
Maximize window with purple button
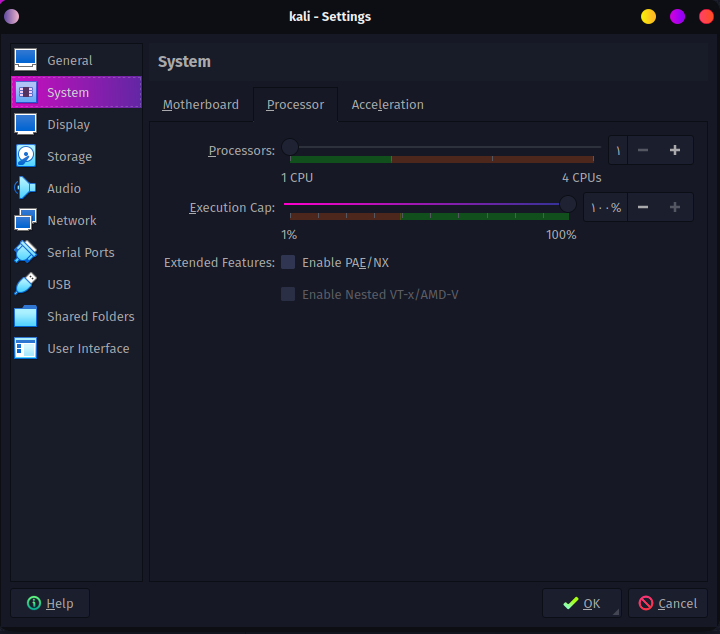click(677, 17)
